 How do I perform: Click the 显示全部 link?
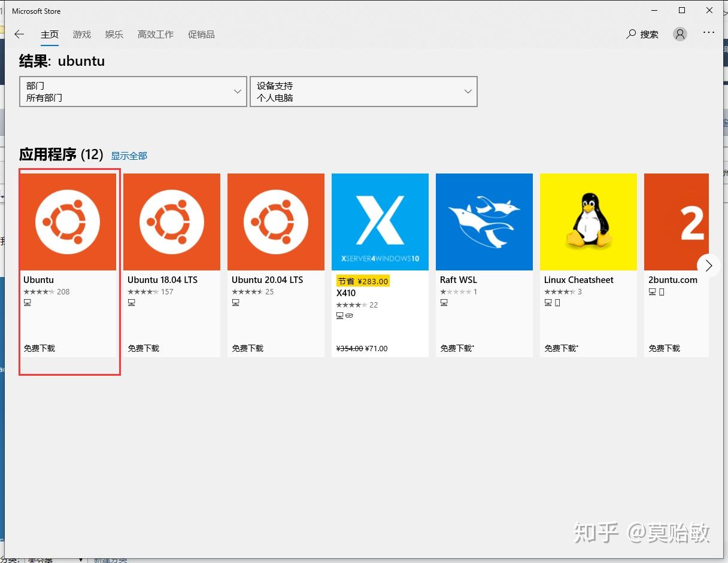[x=129, y=156]
